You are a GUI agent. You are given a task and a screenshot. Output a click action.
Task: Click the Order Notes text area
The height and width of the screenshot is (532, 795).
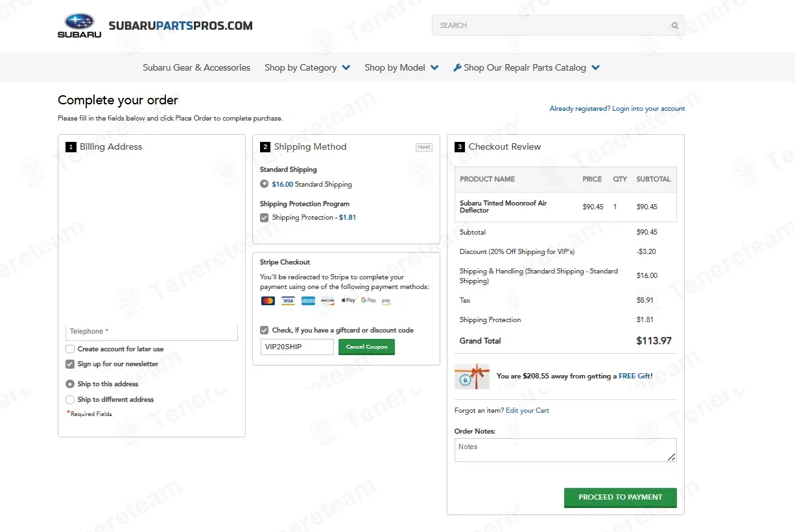[565, 450]
